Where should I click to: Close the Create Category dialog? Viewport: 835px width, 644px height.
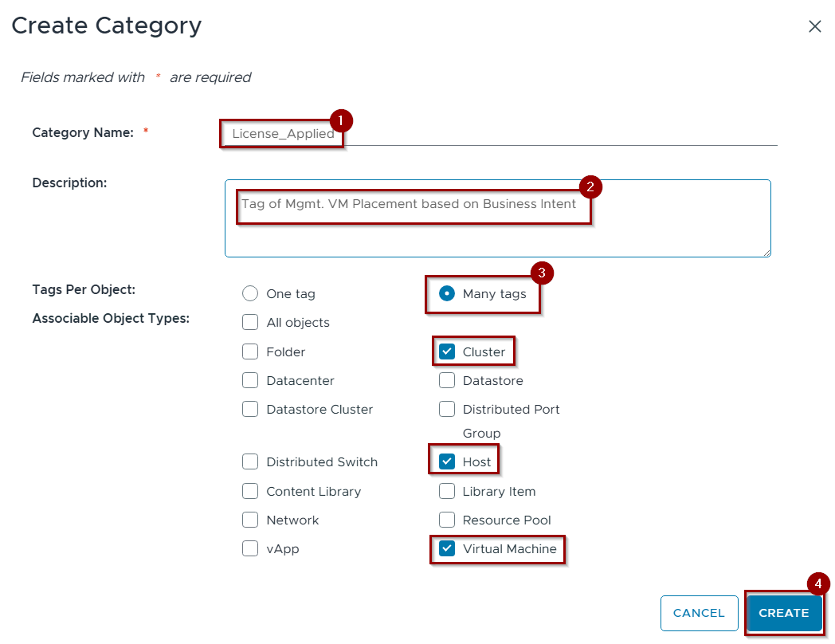click(814, 26)
